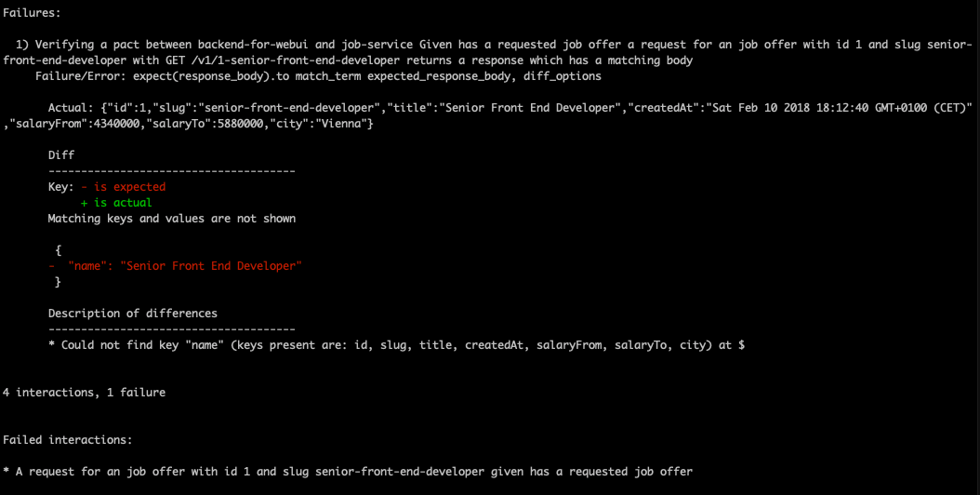Click the 'Could not find key "name"' message
Viewport: 980px width, 495px height.
point(395,345)
